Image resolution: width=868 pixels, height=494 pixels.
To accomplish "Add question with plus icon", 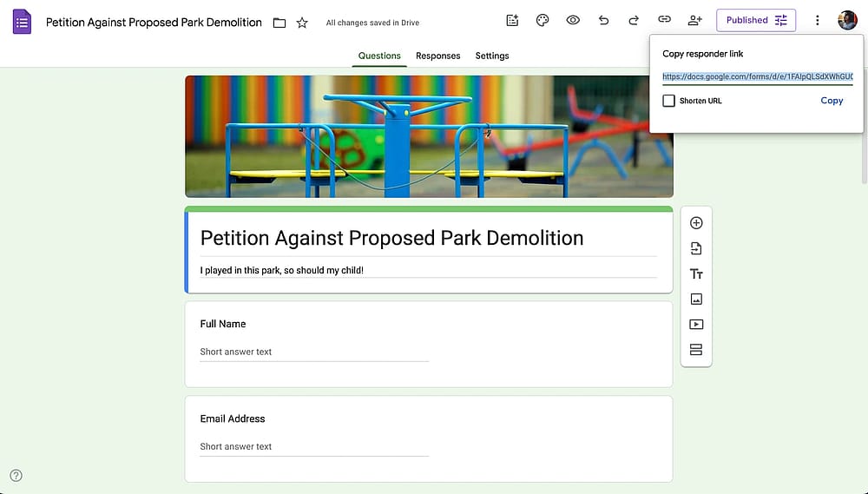I will pos(696,222).
